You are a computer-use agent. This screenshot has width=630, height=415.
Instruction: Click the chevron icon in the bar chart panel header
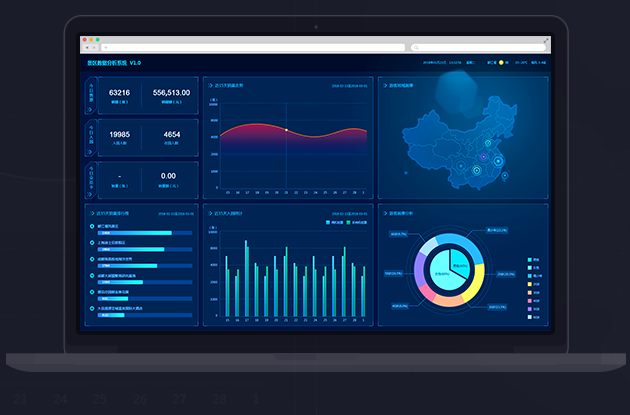[211, 213]
